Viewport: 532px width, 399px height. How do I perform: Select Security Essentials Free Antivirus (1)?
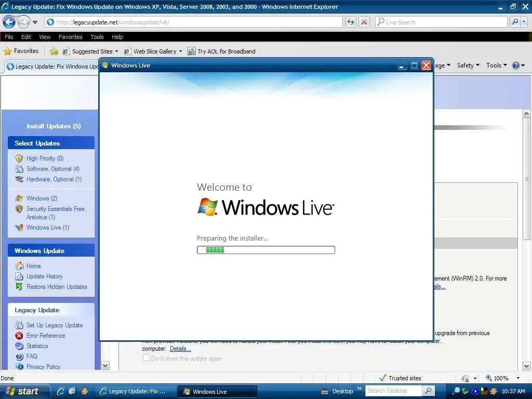[x=55, y=212]
